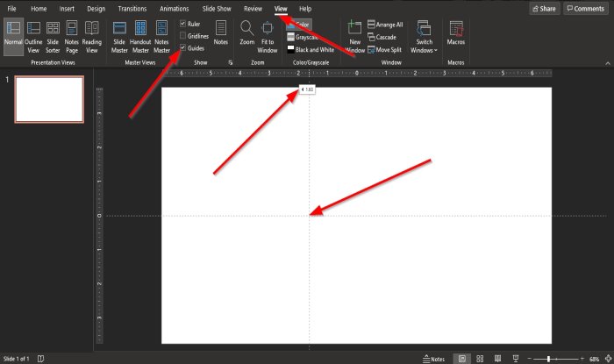Open the File menu
614x364 pixels.
(x=11, y=9)
